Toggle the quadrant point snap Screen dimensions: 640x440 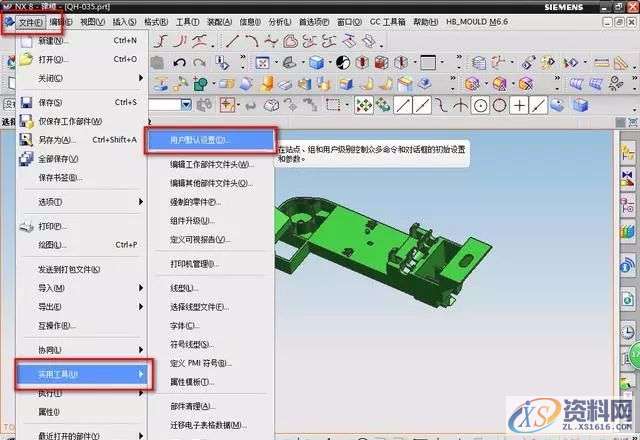[x=500, y=105]
